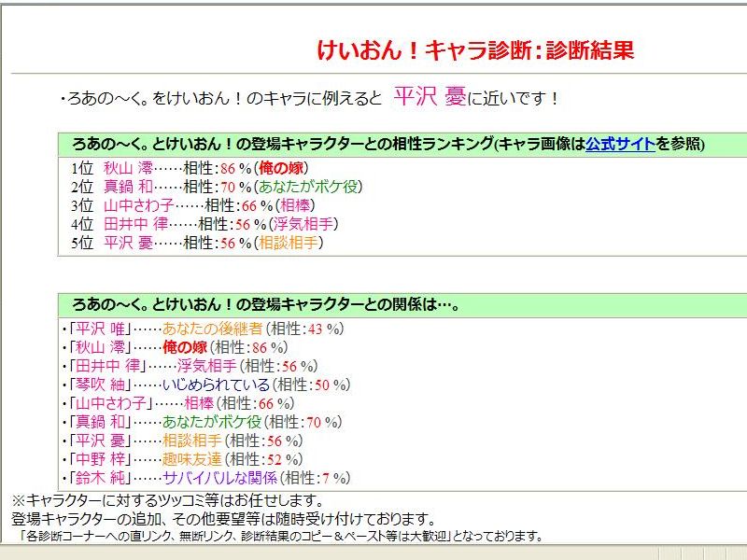Click the orange text 趣味友達
Screen dimensions: 747x560
pyautogui.click(x=192, y=459)
